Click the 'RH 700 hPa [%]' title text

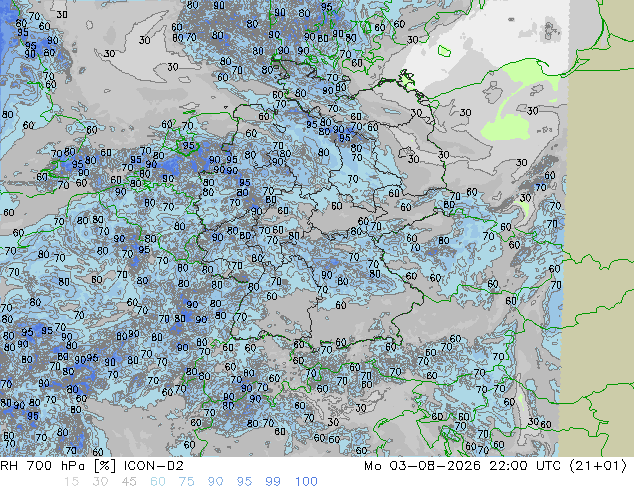[58, 466]
